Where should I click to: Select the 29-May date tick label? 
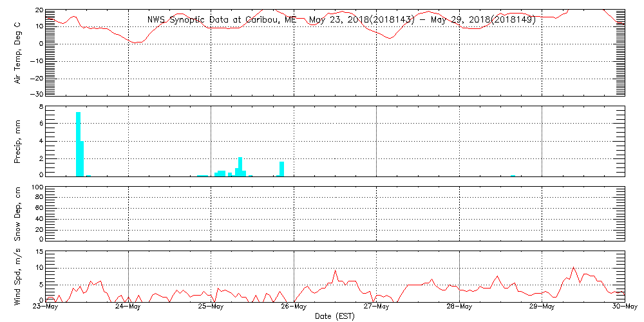click(x=542, y=307)
